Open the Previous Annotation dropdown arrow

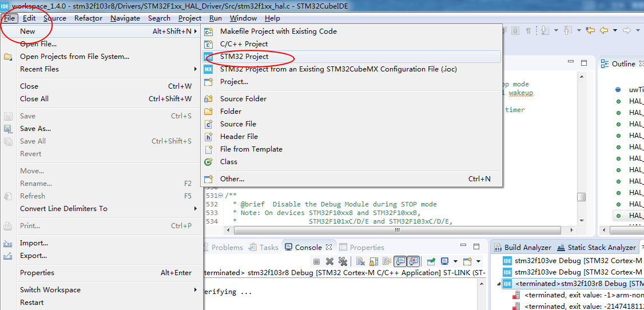click(579, 30)
